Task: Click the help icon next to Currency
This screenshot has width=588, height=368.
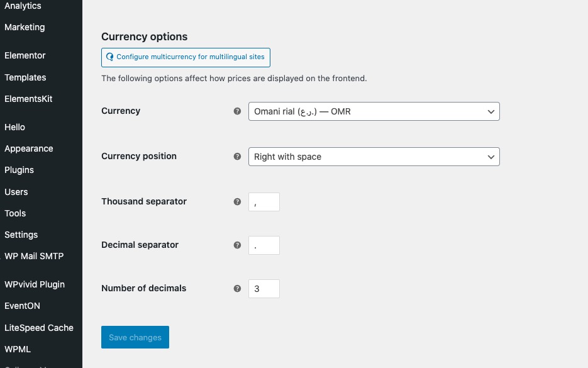Action: [x=237, y=111]
